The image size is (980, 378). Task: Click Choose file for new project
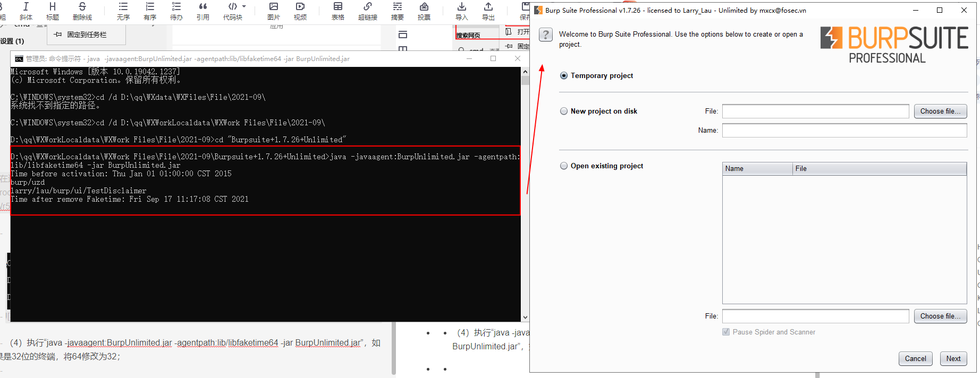tap(940, 111)
